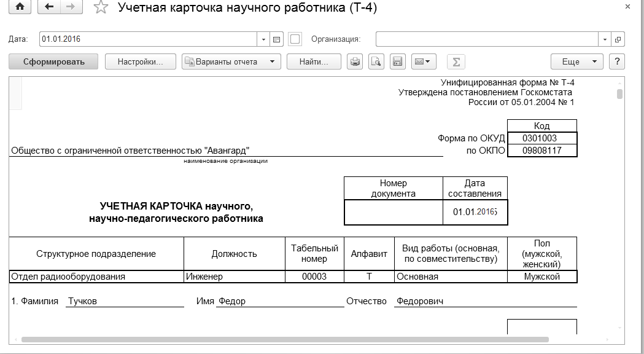Image resolution: width=644 pixels, height=354 pixels.
Task: Select Табельный номер header cell
Action: (x=314, y=254)
